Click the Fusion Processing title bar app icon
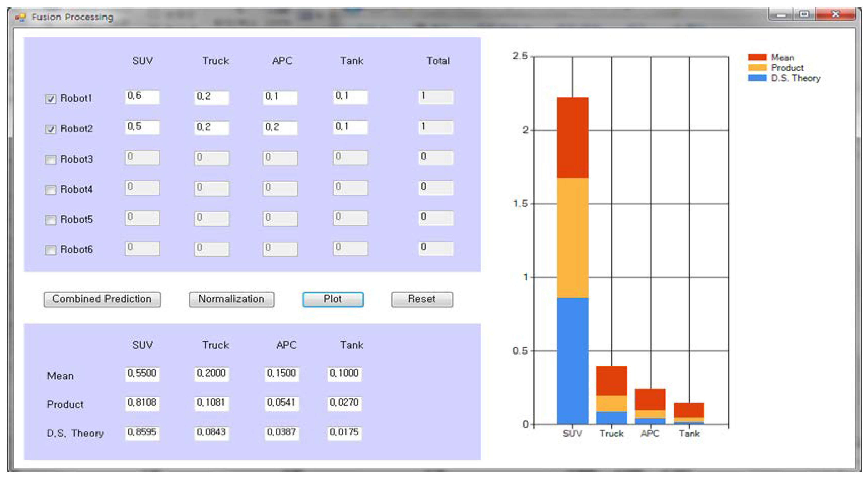Image resolution: width=868 pixels, height=481 pixels. 20,17
